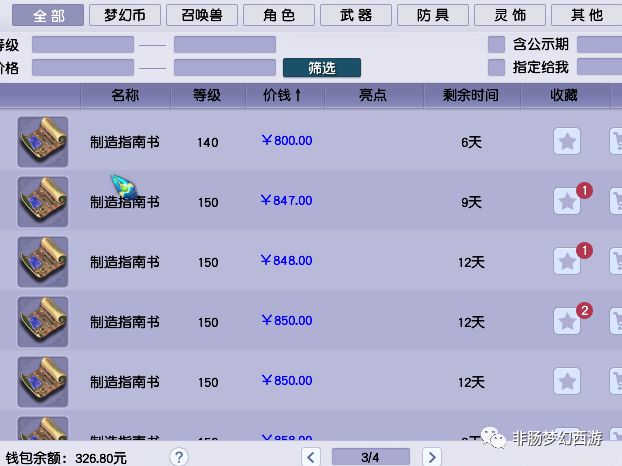Switch to the 其他 tab
The width and height of the screenshot is (622, 466).
(587, 15)
